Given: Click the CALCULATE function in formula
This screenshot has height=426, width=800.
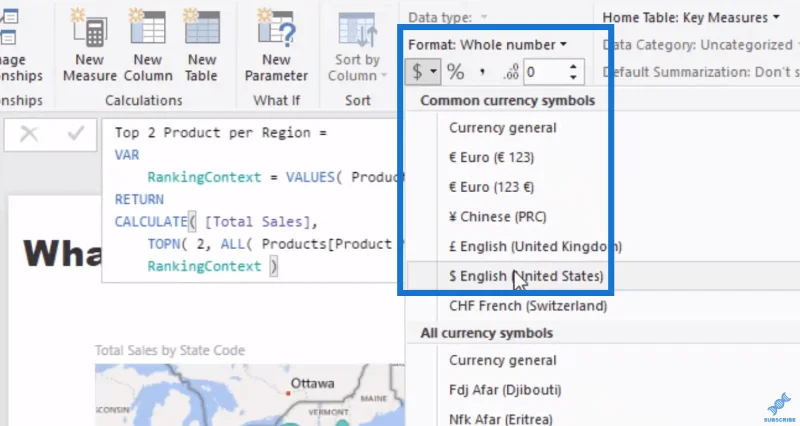Looking at the screenshot, I should point(151,222).
